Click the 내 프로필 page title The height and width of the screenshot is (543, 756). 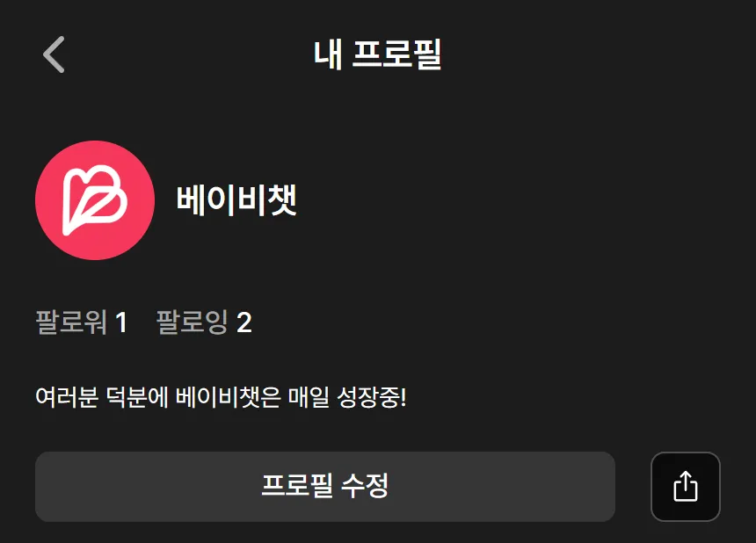pyautogui.click(x=377, y=54)
